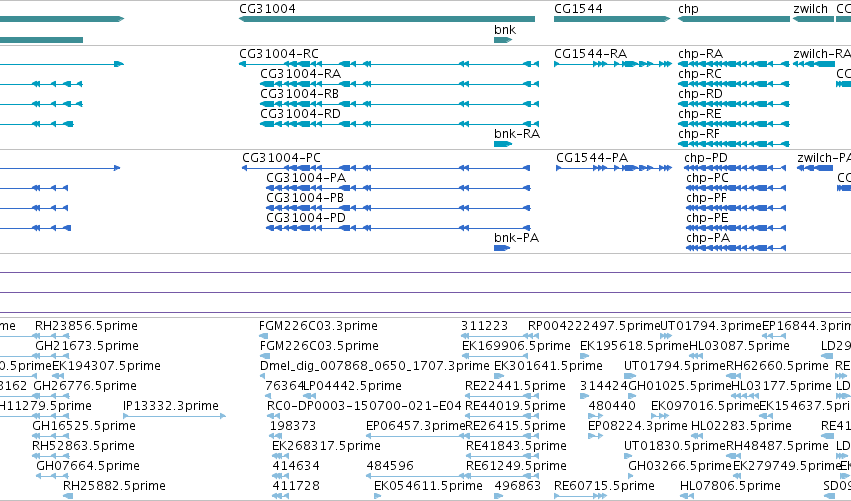Select the CG31004-RC transcript label
The height and width of the screenshot is (501, 851).
point(279,54)
